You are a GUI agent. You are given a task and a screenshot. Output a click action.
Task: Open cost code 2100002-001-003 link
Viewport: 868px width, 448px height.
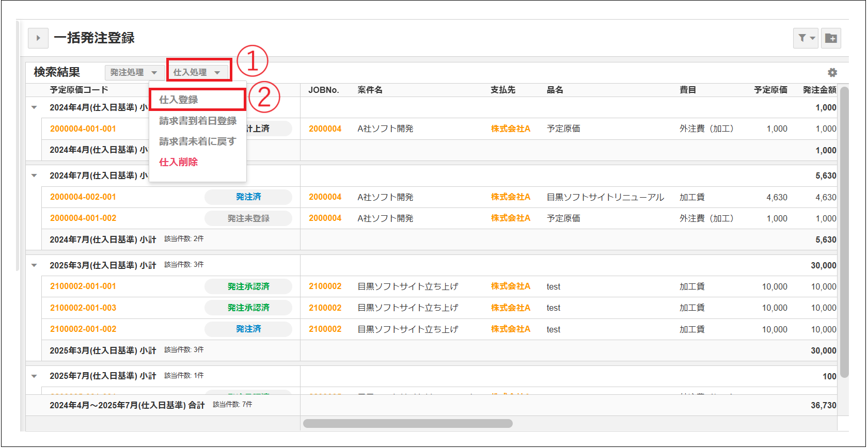click(83, 308)
